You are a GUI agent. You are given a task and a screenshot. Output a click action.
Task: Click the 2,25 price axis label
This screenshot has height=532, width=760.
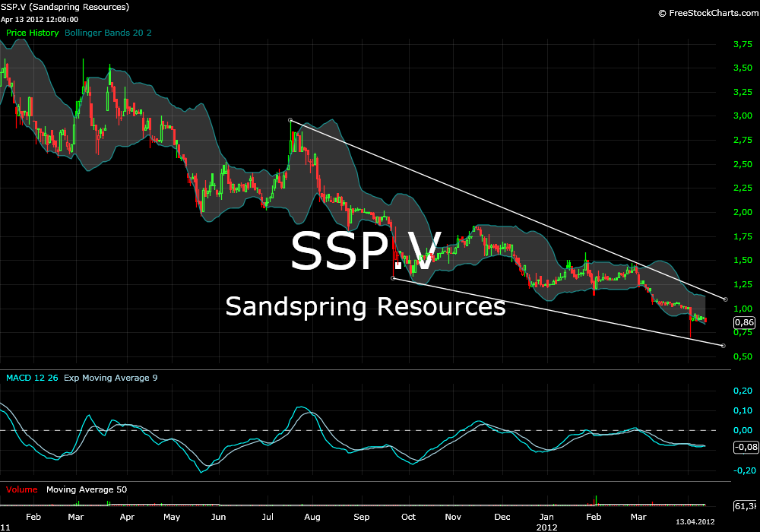tap(743, 188)
